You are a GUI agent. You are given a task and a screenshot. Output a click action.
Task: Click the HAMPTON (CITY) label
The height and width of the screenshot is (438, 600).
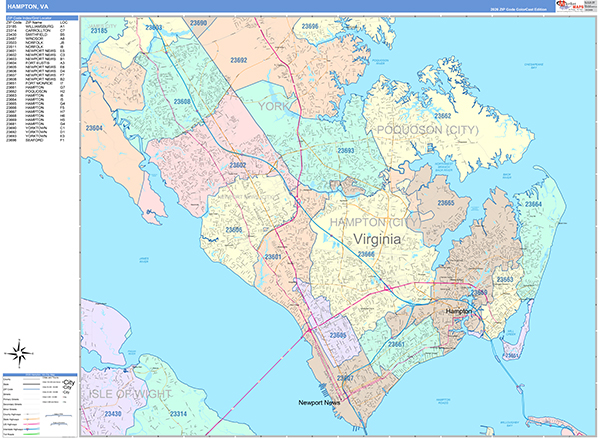point(375,222)
